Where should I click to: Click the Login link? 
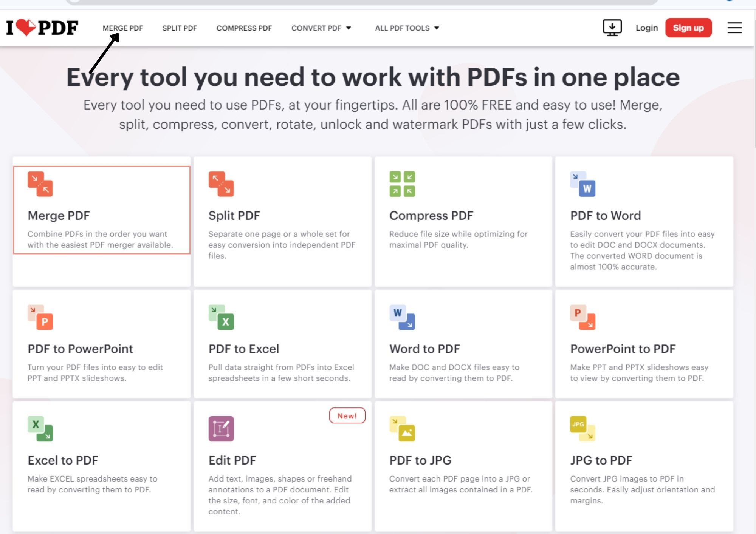(647, 28)
